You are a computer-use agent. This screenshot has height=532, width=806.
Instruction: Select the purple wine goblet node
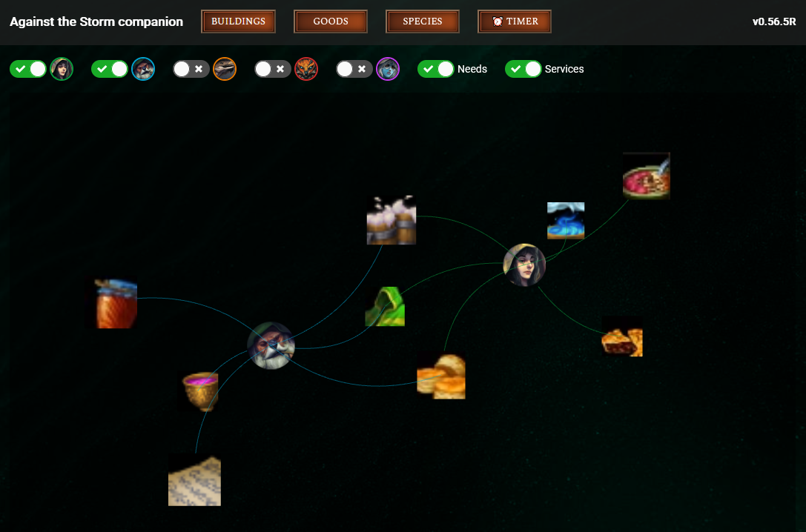coord(199,390)
